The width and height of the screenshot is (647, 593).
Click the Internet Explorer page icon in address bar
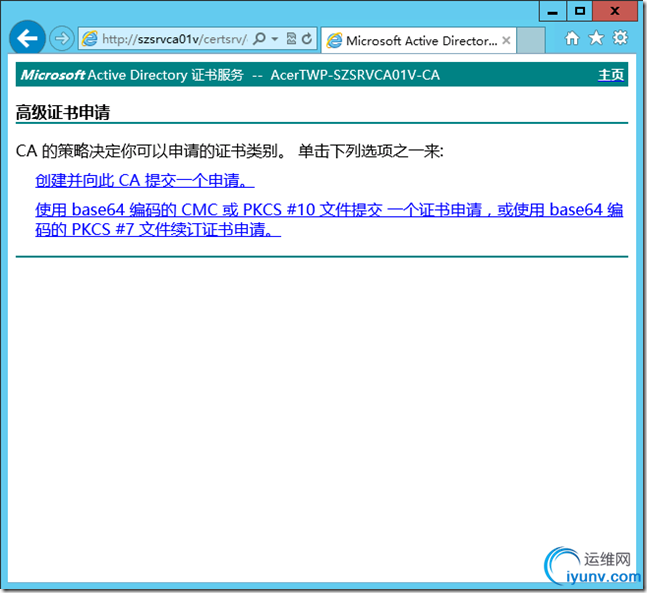(90, 39)
